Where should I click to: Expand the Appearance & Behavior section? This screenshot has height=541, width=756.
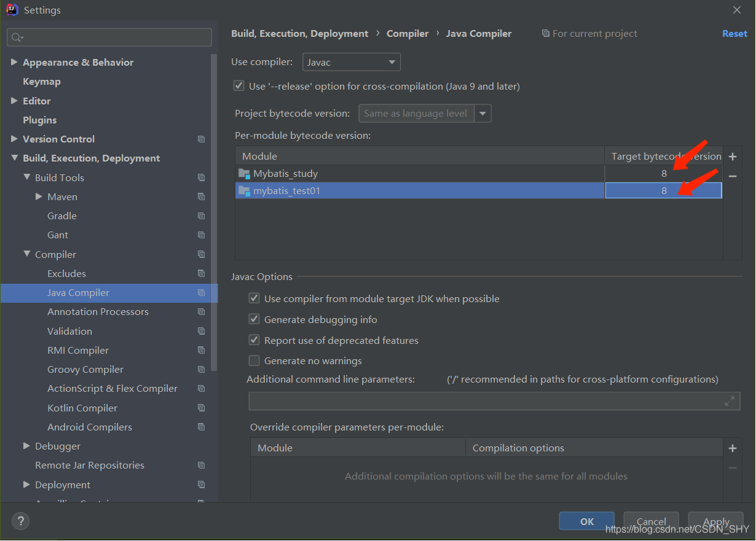click(14, 63)
